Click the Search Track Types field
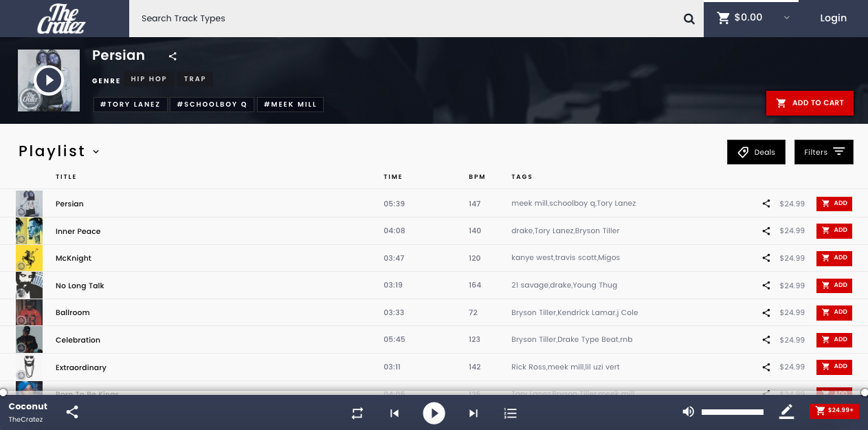This screenshot has width=868, height=430. pyautogui.click(x=405, y=19)
